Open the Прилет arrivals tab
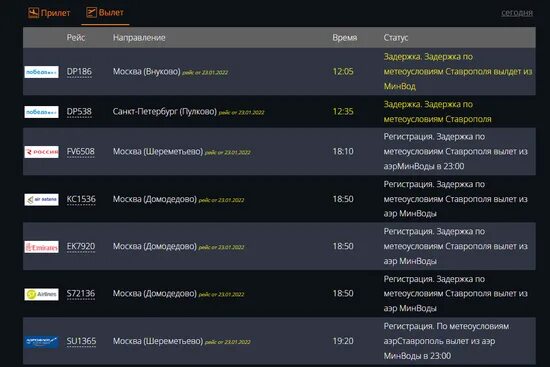 (x=49, y=13)
